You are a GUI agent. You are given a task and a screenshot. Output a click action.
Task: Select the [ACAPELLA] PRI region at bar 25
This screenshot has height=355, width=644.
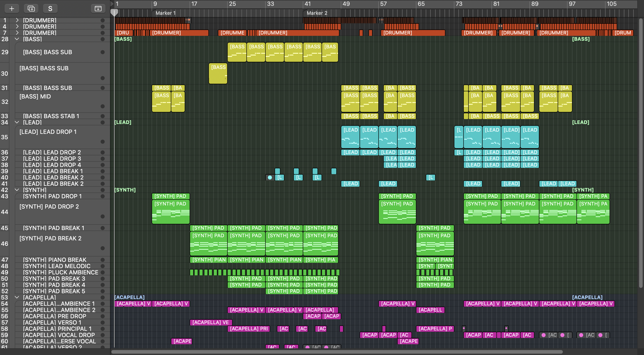(x=248, y=329)
